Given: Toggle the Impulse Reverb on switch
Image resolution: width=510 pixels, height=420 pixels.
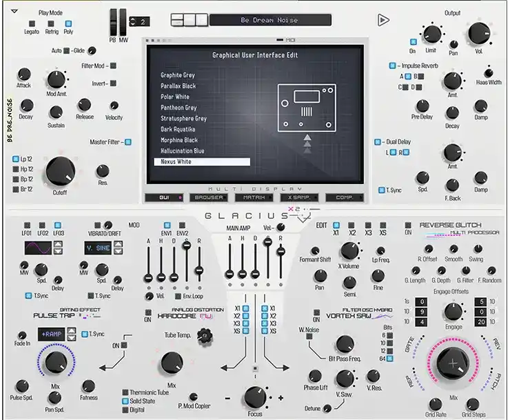Looking at the screenshot, I should (x=392, y=66).
